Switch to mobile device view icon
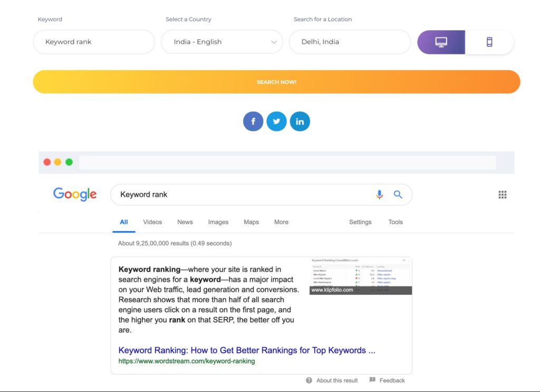 pyautogui.click(x=489, y=42)
